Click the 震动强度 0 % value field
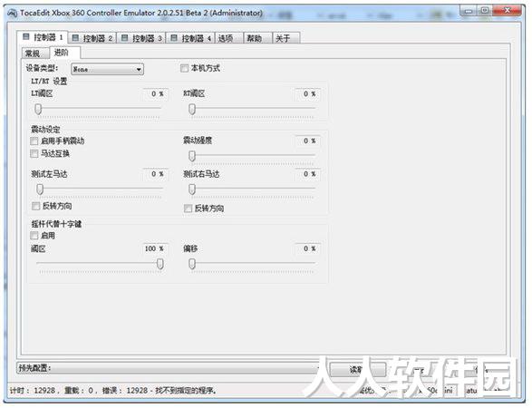 click(307, 141)
